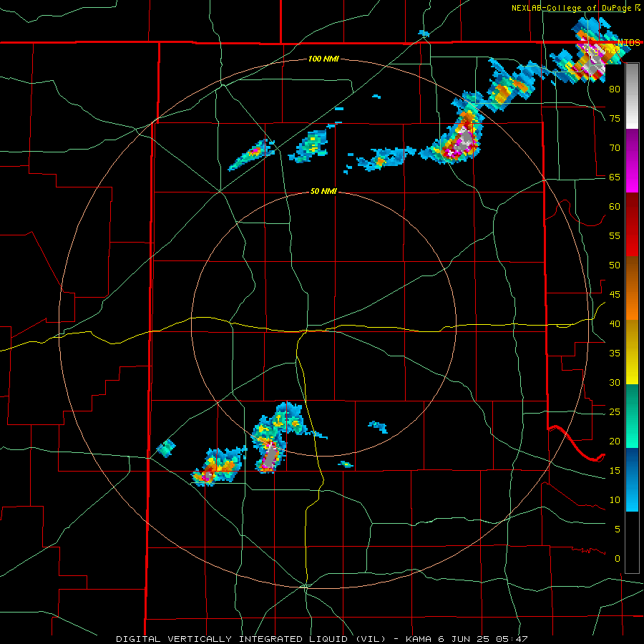Click the 70 value on the color scale
This screenshot has height=644, width=644.
point(615,148)
